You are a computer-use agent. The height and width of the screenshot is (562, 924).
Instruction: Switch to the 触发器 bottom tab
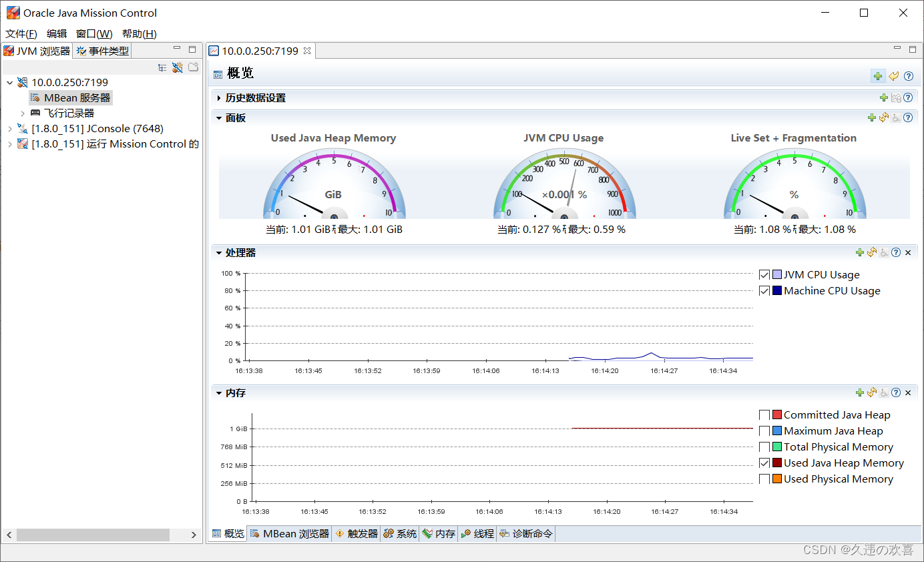click(357, 534)
